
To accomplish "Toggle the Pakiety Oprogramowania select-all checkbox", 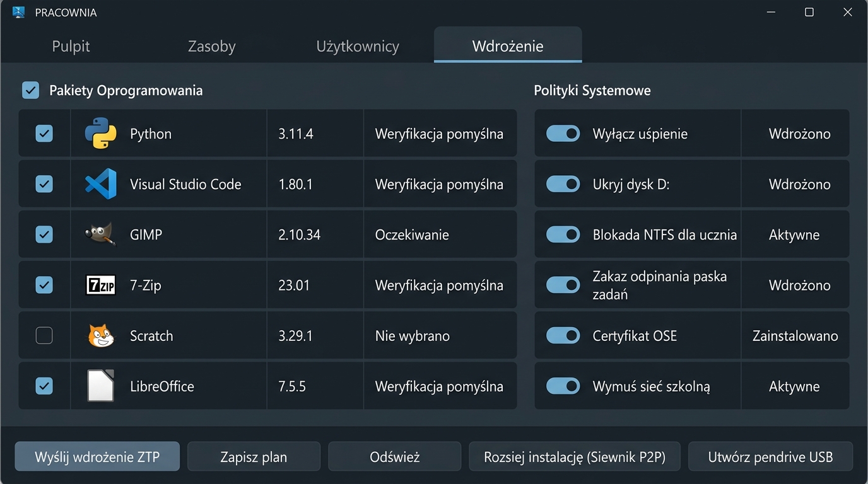I will tap(30, 90).
